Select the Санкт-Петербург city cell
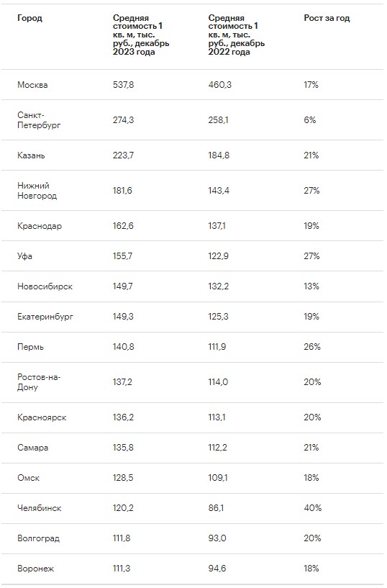387x588 pixels. [39, 120]
